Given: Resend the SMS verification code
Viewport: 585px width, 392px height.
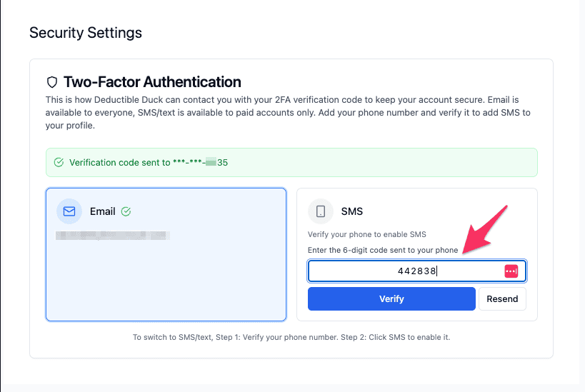Looking at the screenshot, I should click(502, 299).
